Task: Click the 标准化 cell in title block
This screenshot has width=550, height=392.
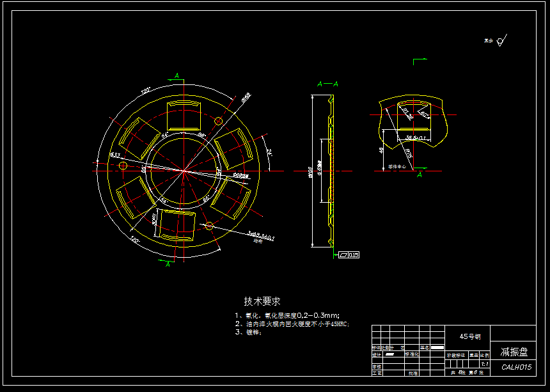Action: (x=411, y=354)
